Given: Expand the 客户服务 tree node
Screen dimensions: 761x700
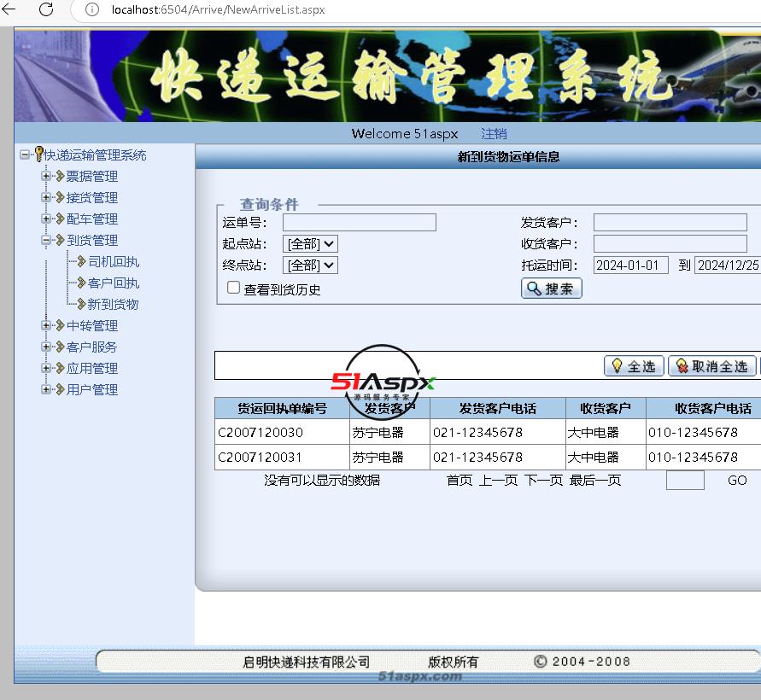Looking at the screenshot, I should [x=46, y=347].
